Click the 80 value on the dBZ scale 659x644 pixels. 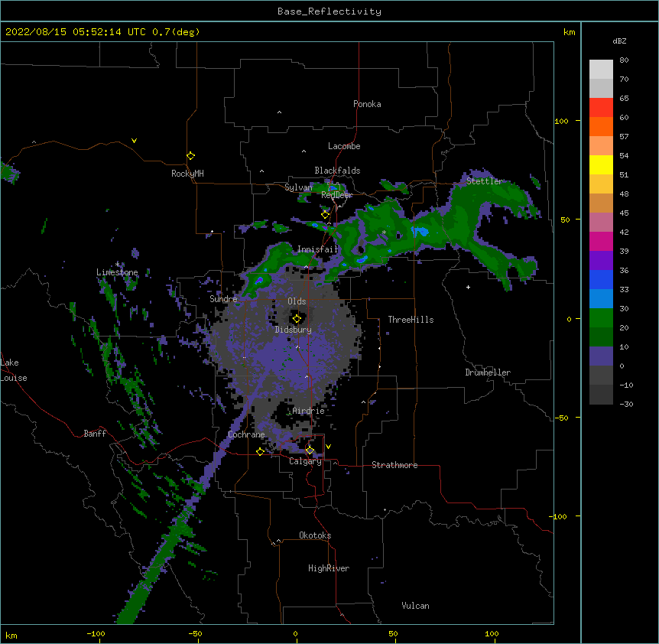pyautogui.click(x=624, y=60)
